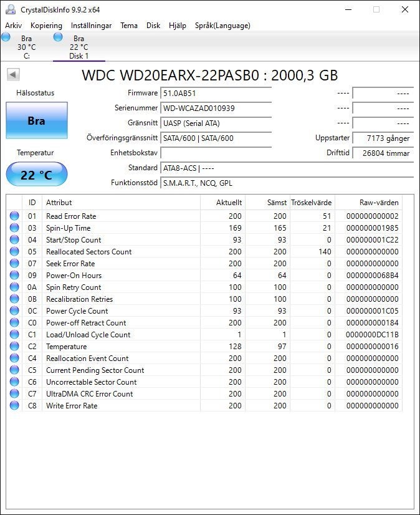Open the Arkiv menu
Viewport: 420px width, 515px height.
[14, 26]
